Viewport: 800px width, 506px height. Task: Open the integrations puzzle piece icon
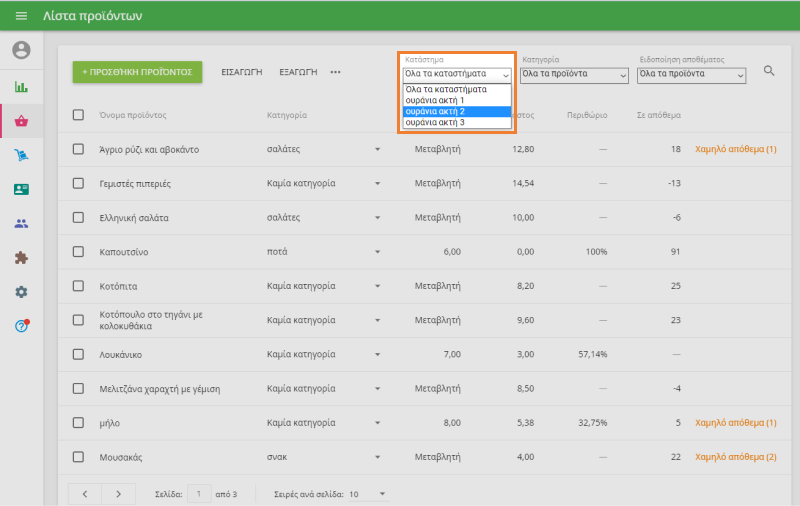tap(21, 257)
